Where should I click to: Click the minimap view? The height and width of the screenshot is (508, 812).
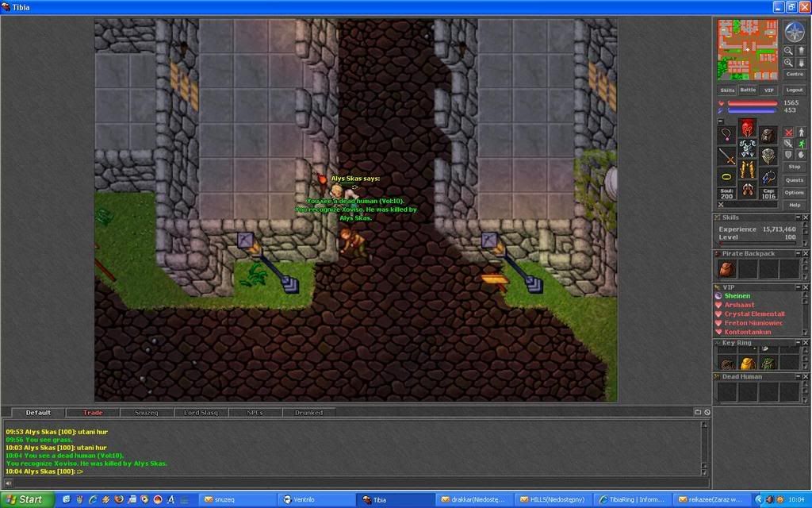(747, 50)
